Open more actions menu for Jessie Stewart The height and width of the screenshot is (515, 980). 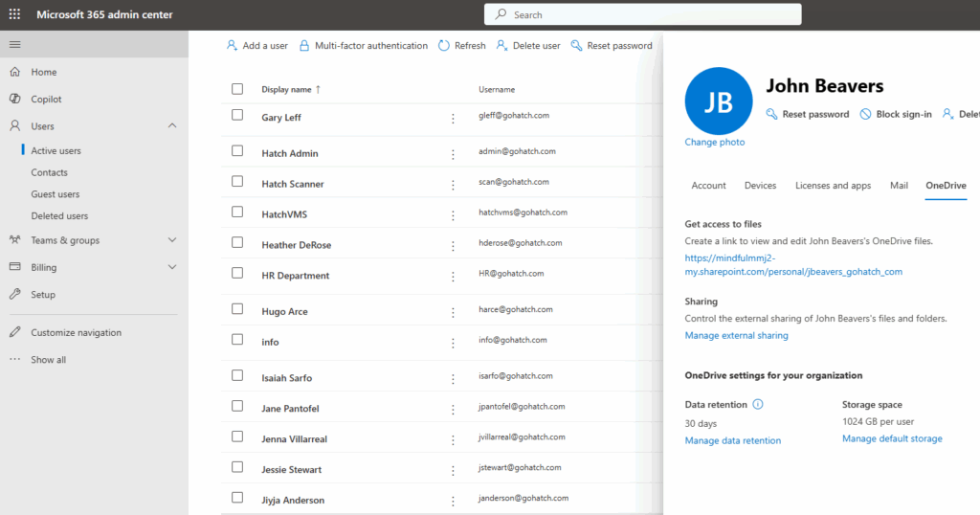(453, 471)
